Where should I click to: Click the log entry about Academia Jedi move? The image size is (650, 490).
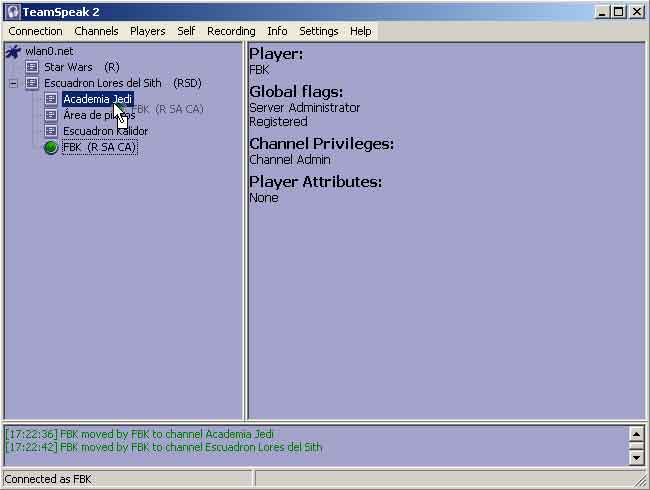(x=139, y=434)
